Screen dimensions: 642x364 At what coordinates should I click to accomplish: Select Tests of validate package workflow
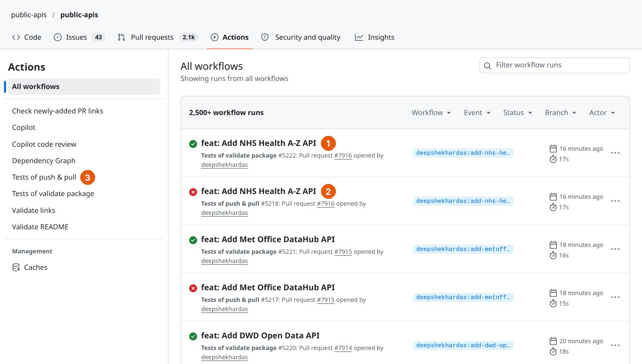[53, 194]
